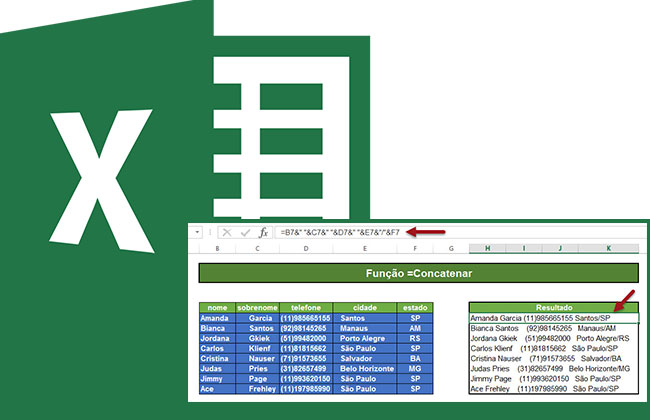Select the state cell 'MG'

415,369
